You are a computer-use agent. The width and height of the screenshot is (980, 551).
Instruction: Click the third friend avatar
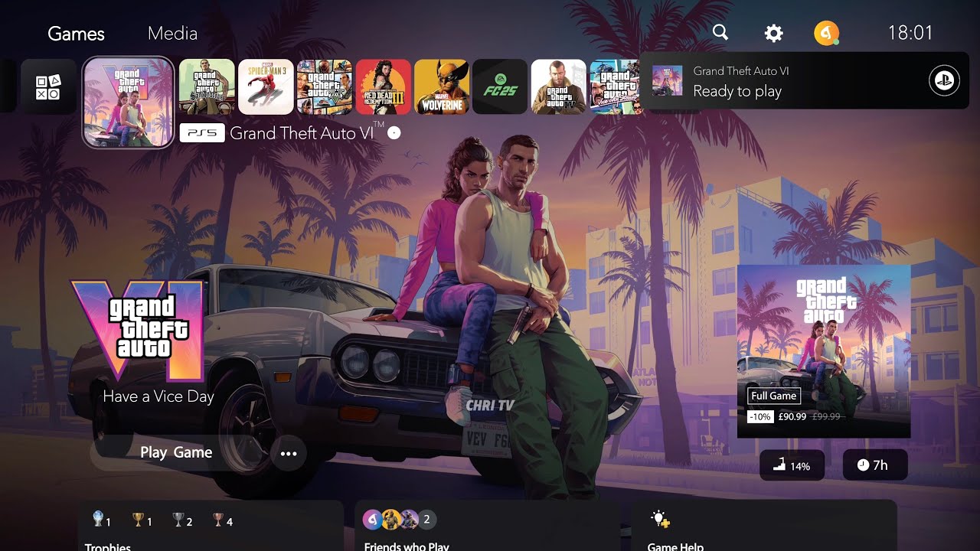(409, 519)
